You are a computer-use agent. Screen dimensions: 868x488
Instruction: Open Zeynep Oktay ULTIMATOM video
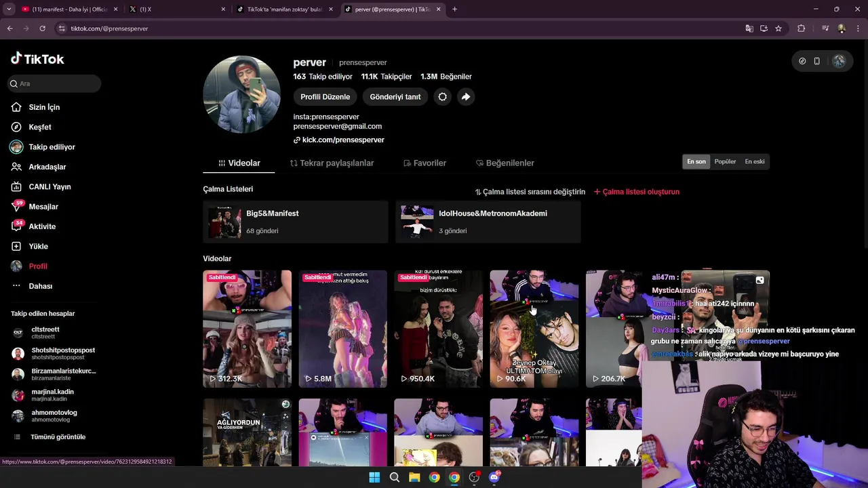[534, 329]
